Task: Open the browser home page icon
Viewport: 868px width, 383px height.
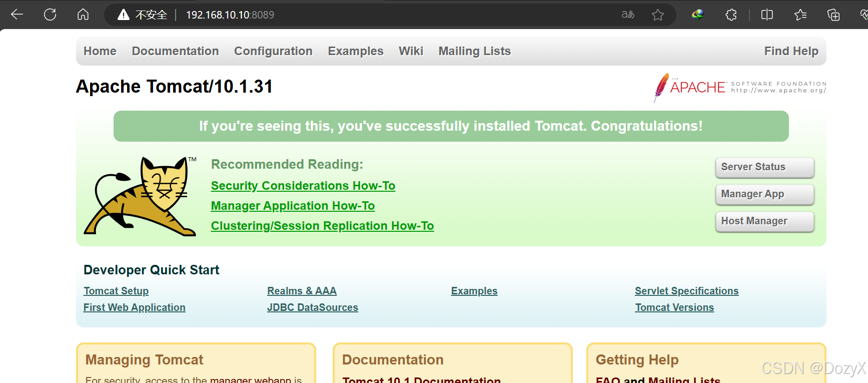Action: click(x=83, y=15)
